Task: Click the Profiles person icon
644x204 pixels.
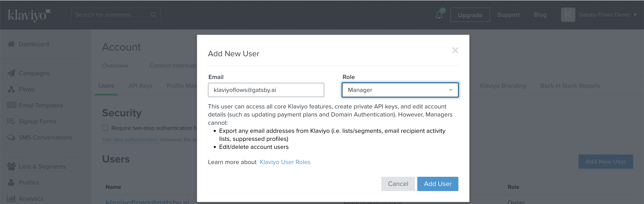Action: click(11, 182)
